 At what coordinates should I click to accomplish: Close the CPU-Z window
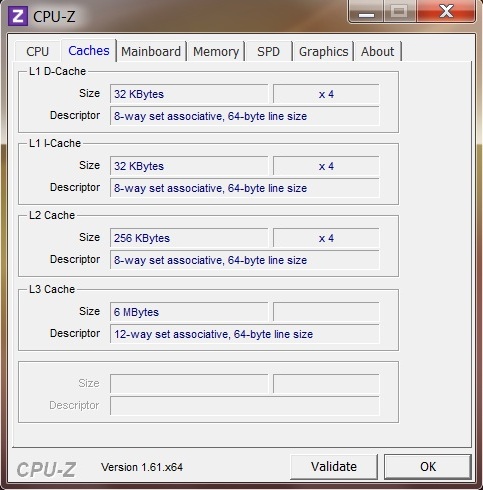click(446, 12)
